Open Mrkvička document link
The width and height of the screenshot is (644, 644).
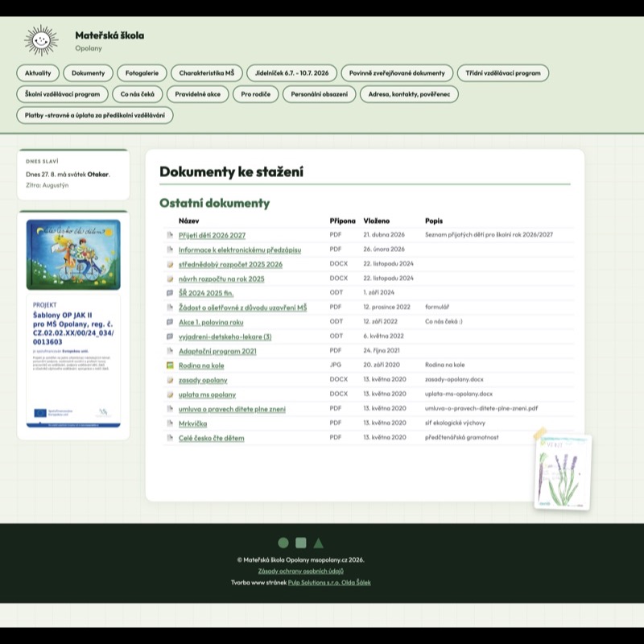tap(192, 423)
